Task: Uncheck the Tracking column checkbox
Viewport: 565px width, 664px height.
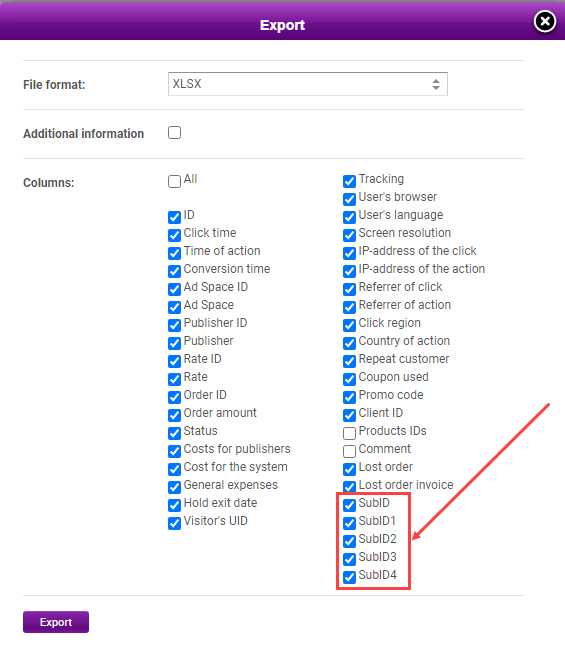Action: 349,181
